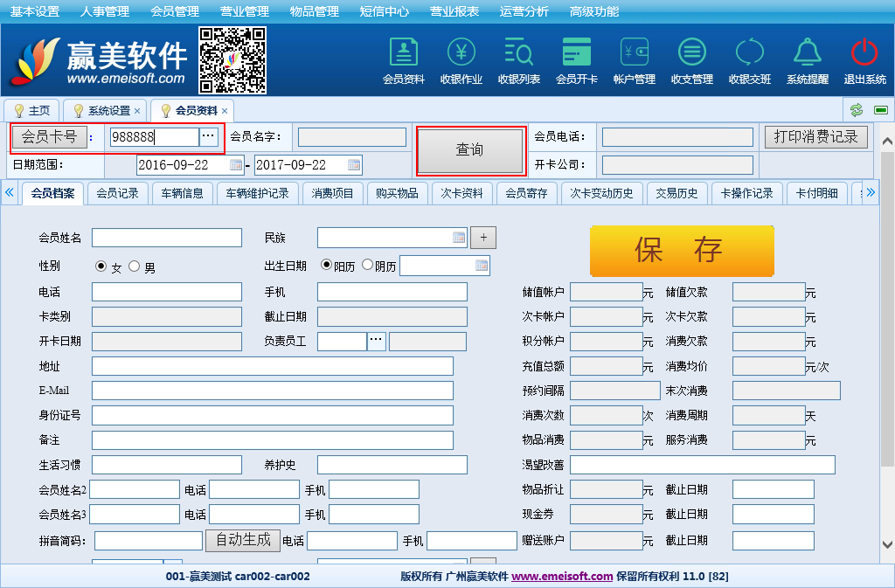Select the 女 gender radio button
The height and width of the screenshot is (588, 895).
[101, 266]
